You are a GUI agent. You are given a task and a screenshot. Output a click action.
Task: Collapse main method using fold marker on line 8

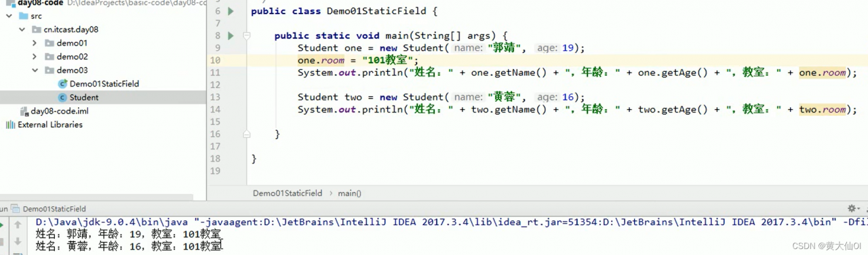coord(247,36)
